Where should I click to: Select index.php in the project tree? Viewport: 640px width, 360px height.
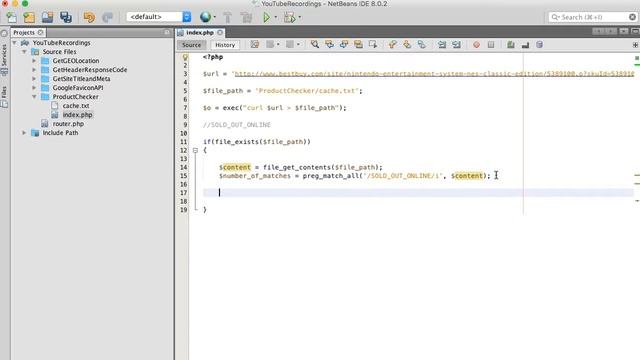pos(77,115)
